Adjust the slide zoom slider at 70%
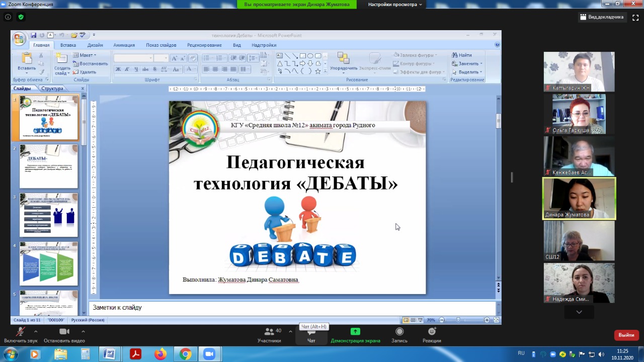This screenshot has width=644, height=362. (458, 320)
